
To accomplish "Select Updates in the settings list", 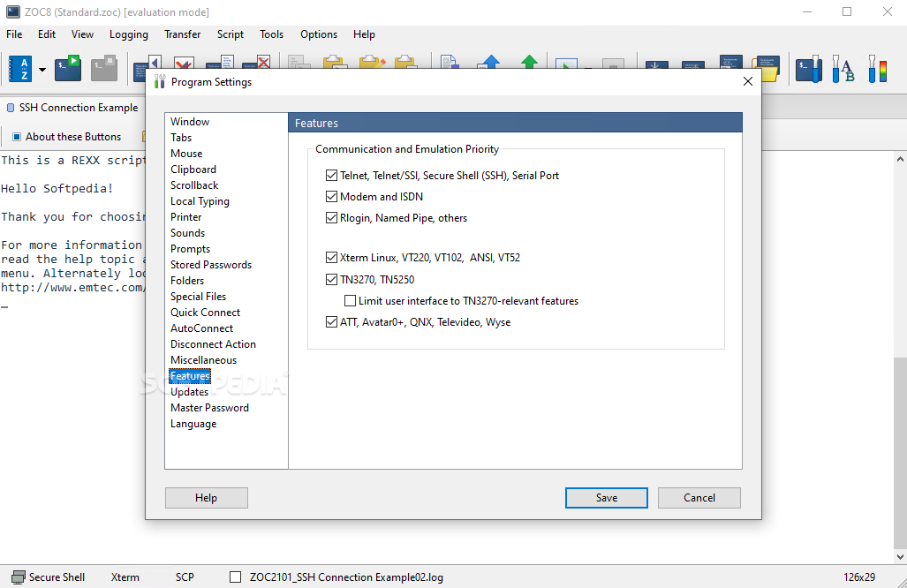I will click(x=189, y=392).
